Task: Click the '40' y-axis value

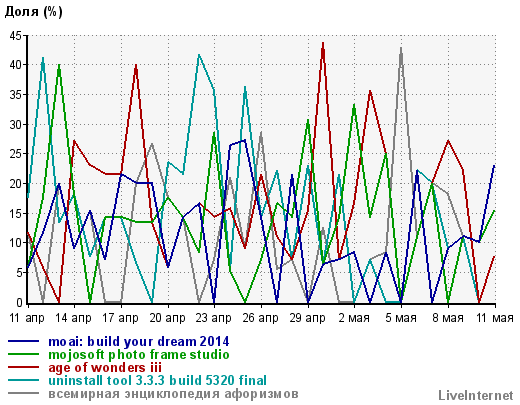Action: click(16, 65)
